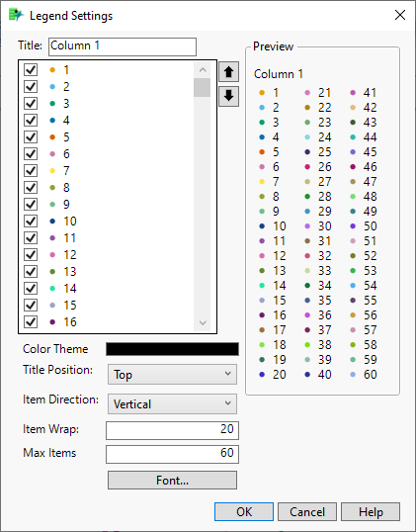
Task: Toggle the checkbox for item 8
Action: 31,187
